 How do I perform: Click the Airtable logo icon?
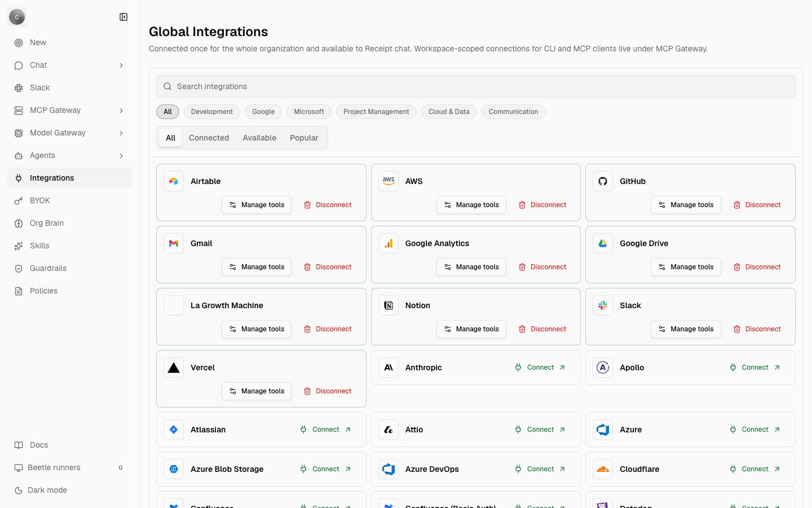(x=174, y=181)
